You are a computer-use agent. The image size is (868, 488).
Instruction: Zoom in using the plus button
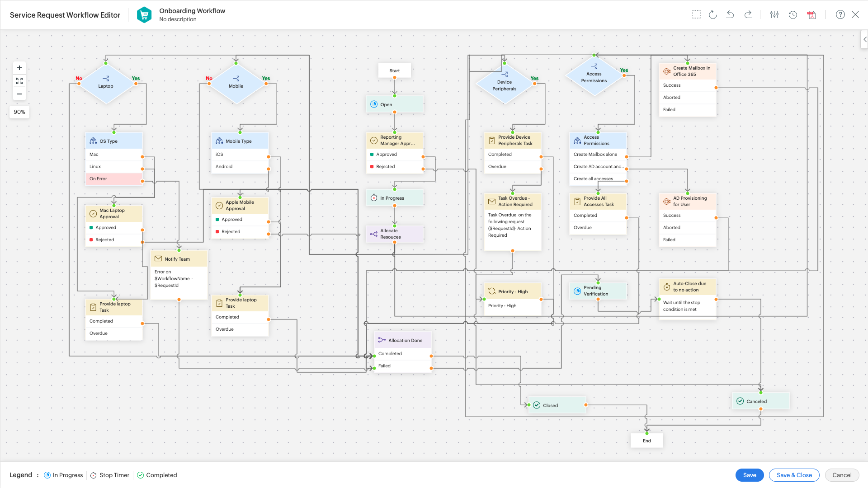click(19, 68)
